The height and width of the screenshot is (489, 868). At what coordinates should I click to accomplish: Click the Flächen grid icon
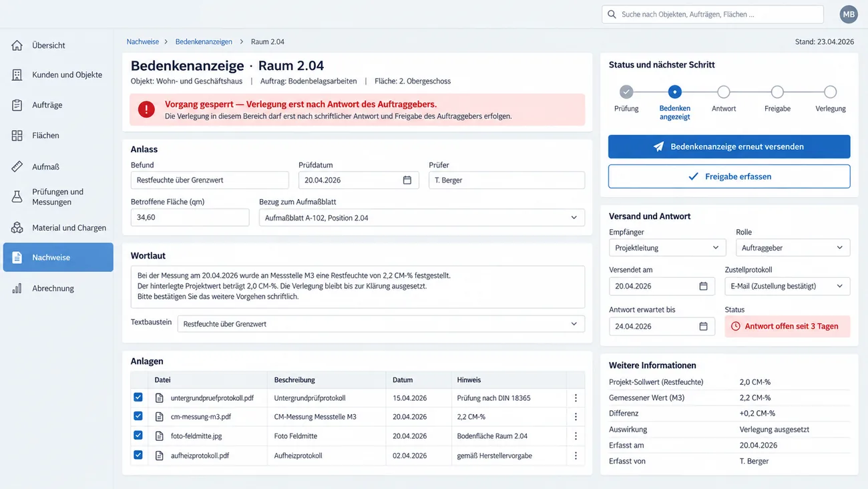coord(17,136)
